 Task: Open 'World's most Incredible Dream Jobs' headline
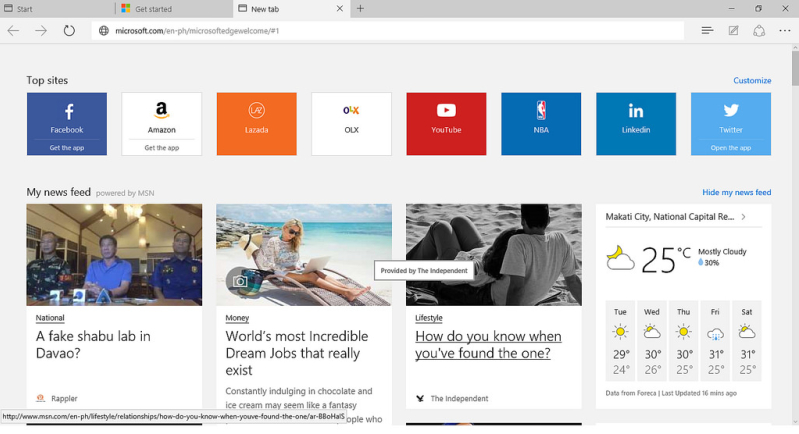pyautogui.click(x=297, y=353)
